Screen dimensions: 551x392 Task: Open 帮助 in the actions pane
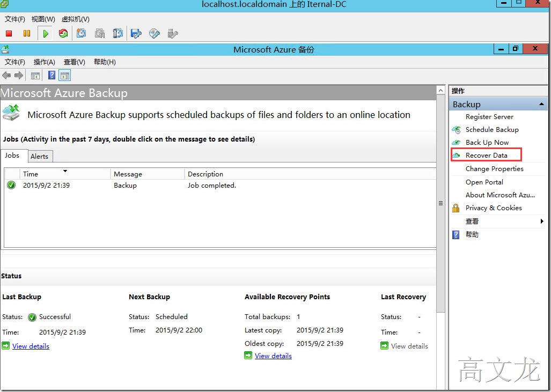coord(472,235)
